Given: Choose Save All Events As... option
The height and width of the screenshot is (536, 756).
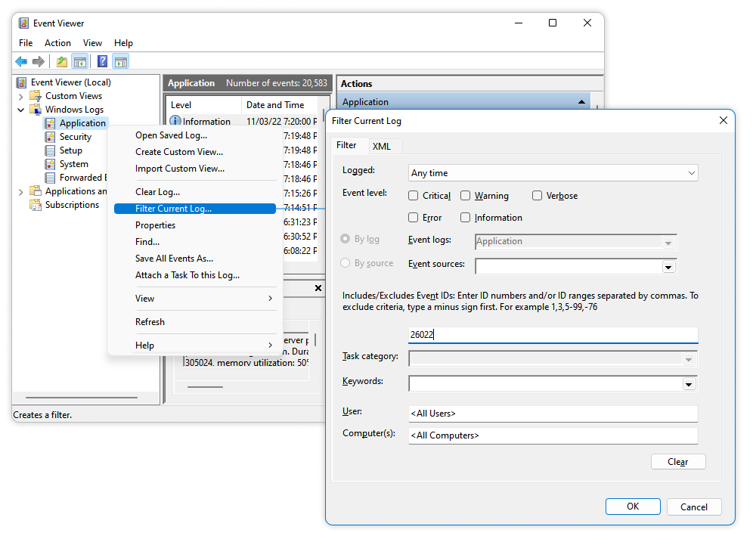Looking at the screenshot, I should tap(195, 259).
